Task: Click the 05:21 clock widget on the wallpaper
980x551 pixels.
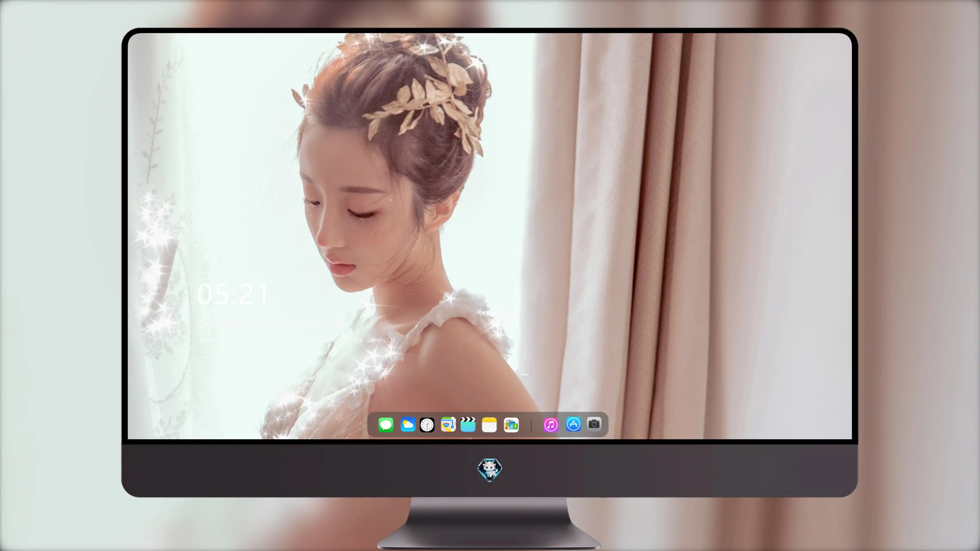Action: tap(233, 294)
